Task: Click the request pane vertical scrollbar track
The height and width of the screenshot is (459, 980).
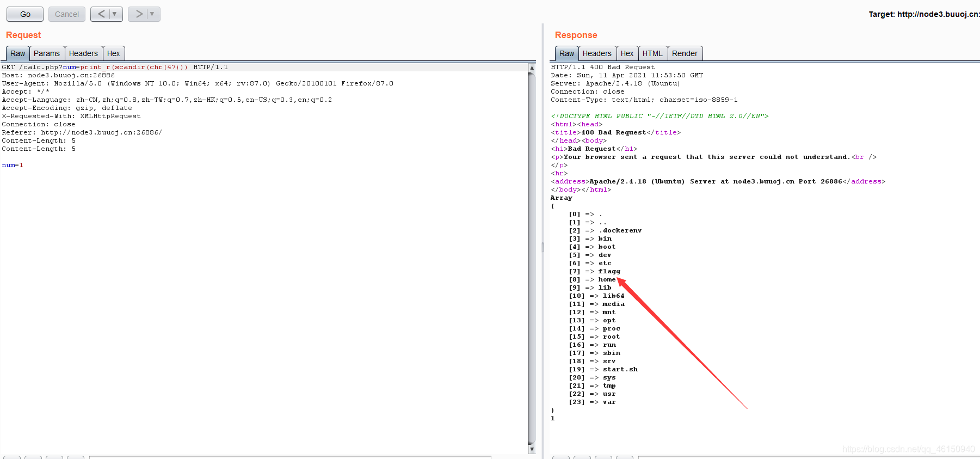Action: click(x=532, y=258)
